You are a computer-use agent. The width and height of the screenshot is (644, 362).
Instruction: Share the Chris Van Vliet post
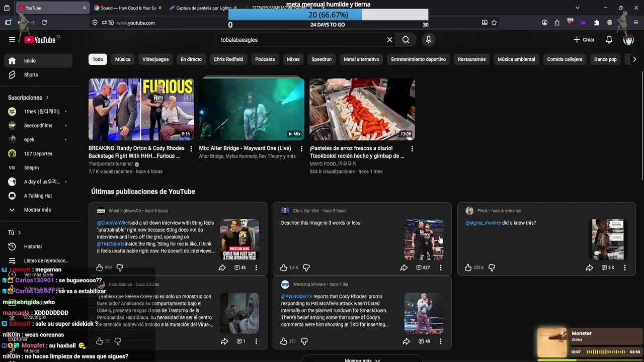[404, 267]
